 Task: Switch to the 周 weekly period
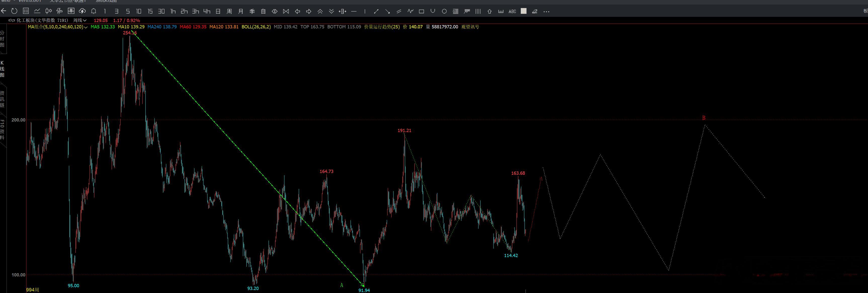(229, 12)
